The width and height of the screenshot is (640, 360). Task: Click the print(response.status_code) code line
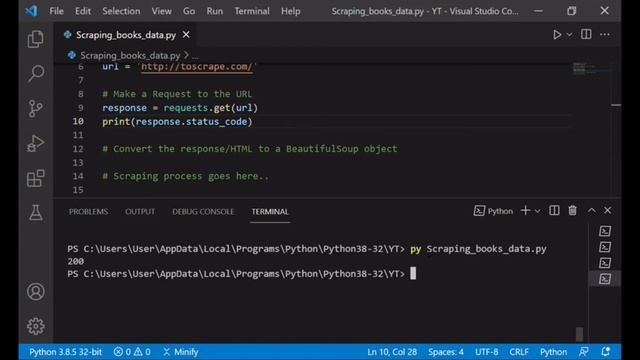click(177, 122)
